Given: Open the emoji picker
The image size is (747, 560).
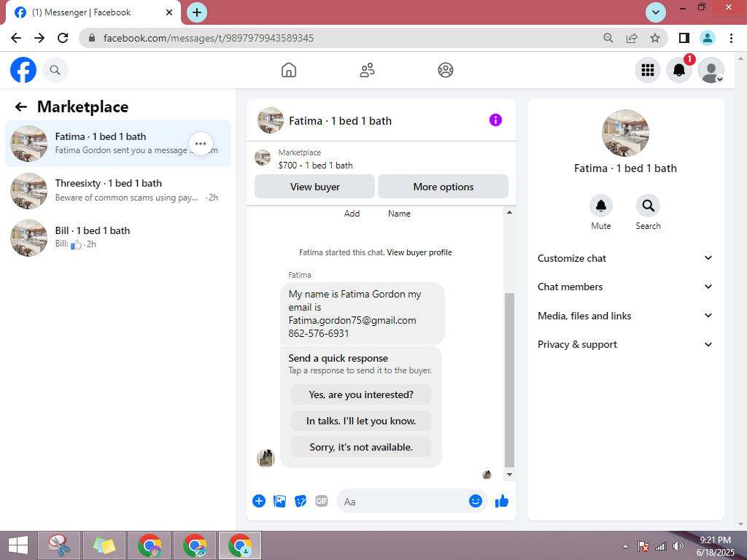Looking at the screenshot, I should [x=476, y=501].
